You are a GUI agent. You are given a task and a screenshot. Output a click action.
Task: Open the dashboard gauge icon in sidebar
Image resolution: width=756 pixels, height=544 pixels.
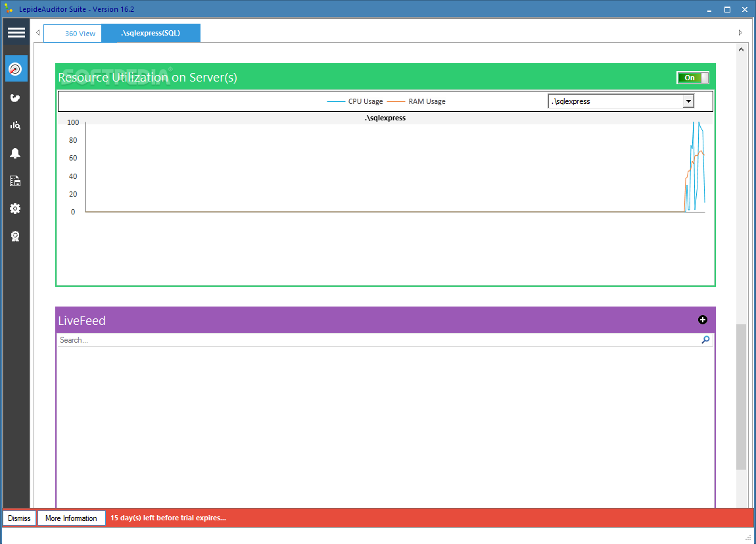16,69
